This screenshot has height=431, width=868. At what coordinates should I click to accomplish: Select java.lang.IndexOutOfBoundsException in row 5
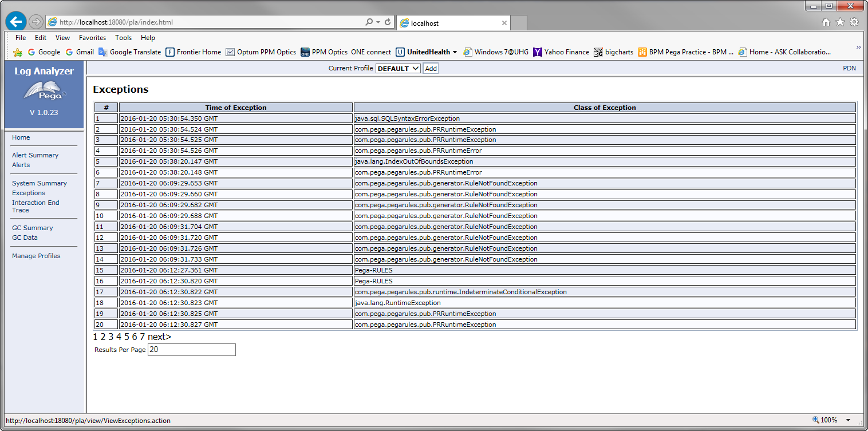tap(414, 161)
